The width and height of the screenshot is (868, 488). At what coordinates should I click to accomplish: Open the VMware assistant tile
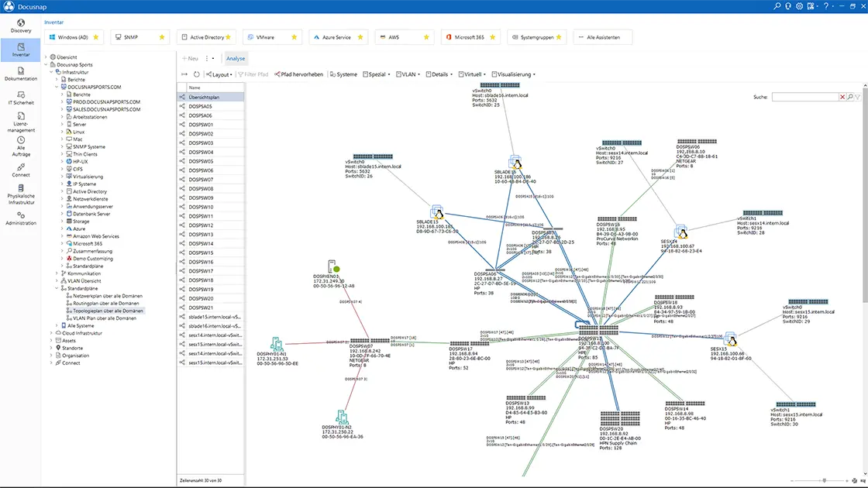tap(272, 37)
